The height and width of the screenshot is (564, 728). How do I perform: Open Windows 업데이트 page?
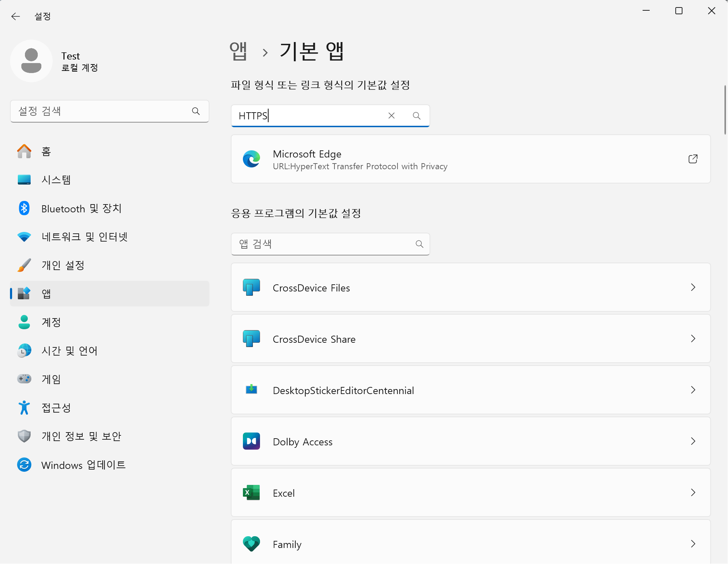[x=83, y=465]
